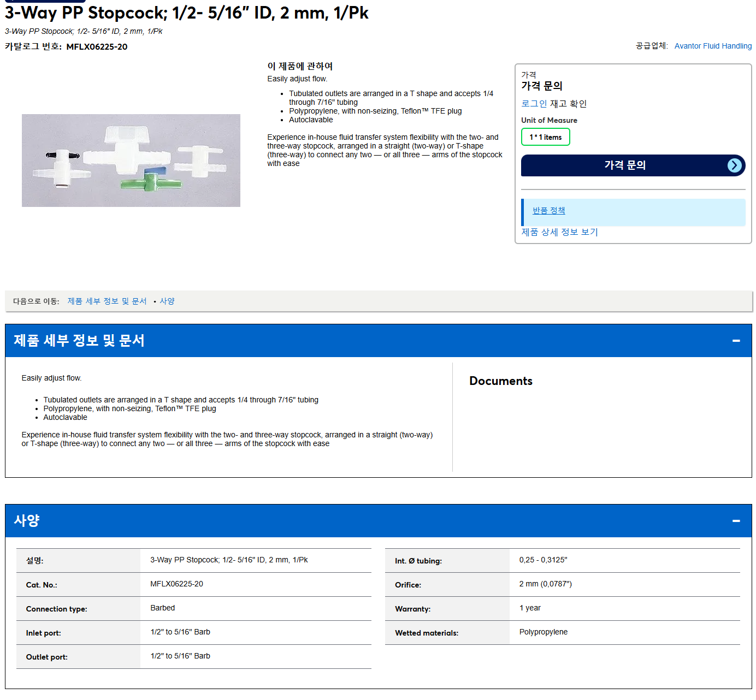Click the 'Polypropylene' wetted materials value
Image resolution: width=756 pixels, height=700 pixels.
tap(543, 632)
